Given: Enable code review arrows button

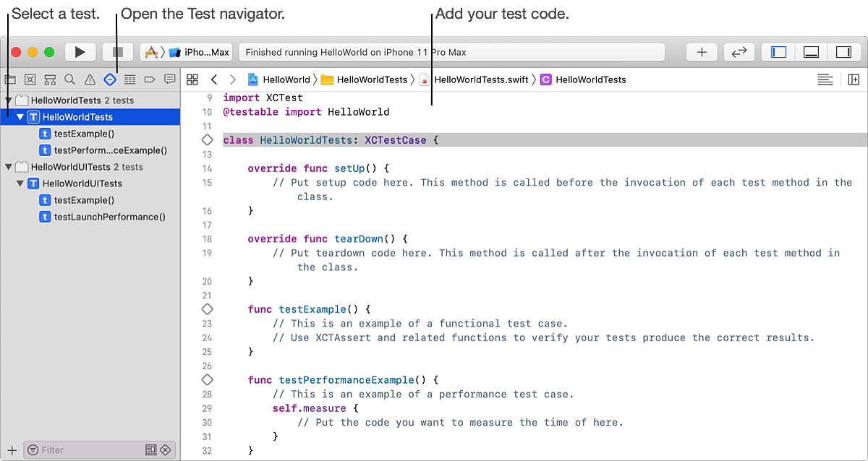Looking at the screenshot, I should (739, 52).
